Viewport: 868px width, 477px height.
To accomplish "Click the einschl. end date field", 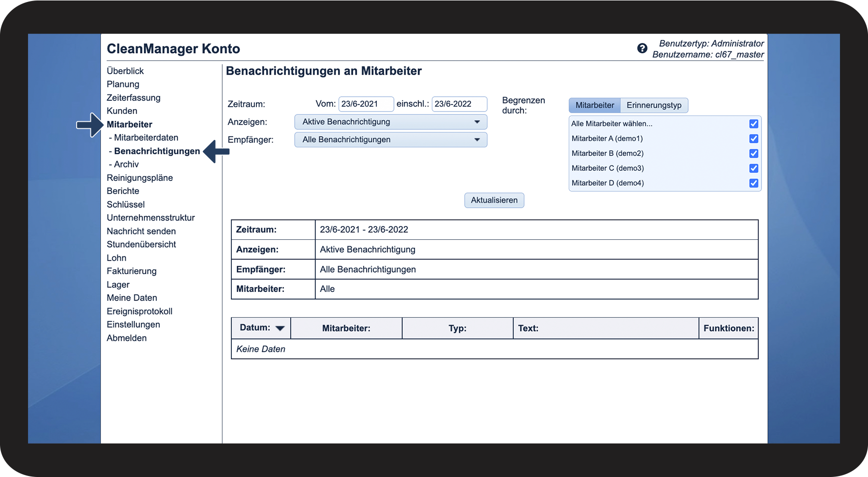I will pos(459,104).
